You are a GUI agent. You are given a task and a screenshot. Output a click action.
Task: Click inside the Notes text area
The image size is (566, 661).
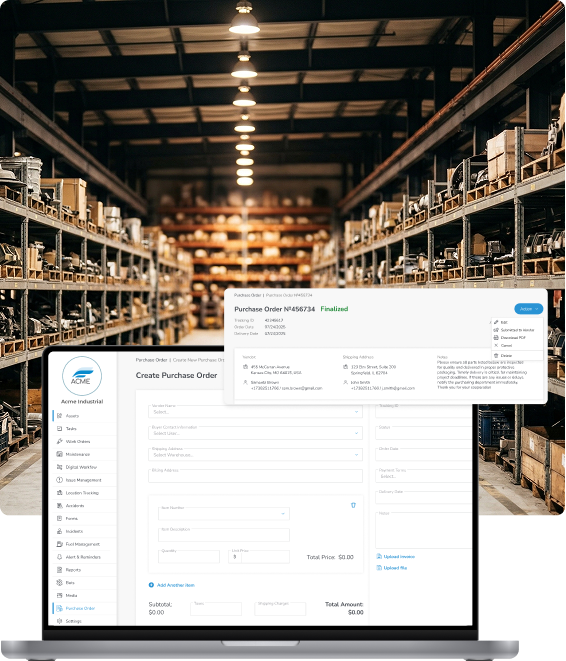pos(423,530)
